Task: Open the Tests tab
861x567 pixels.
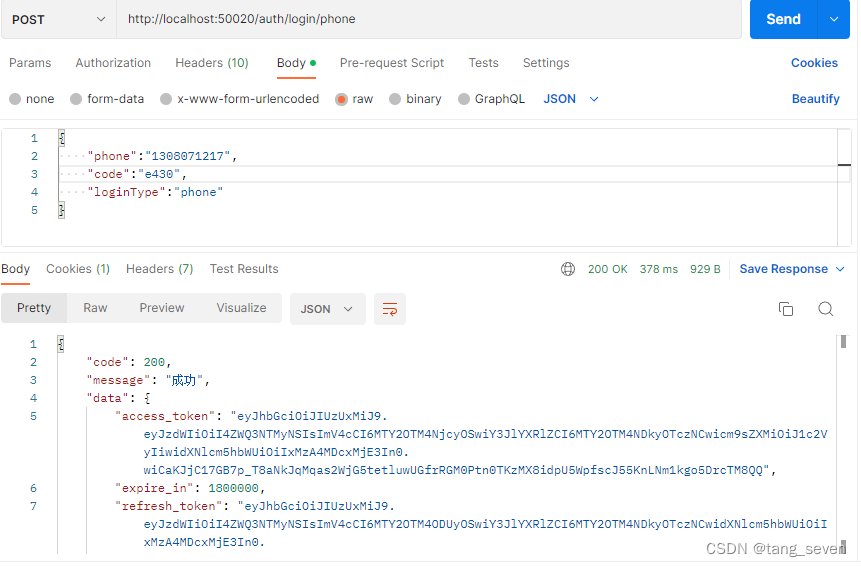Action: point(483,63)
